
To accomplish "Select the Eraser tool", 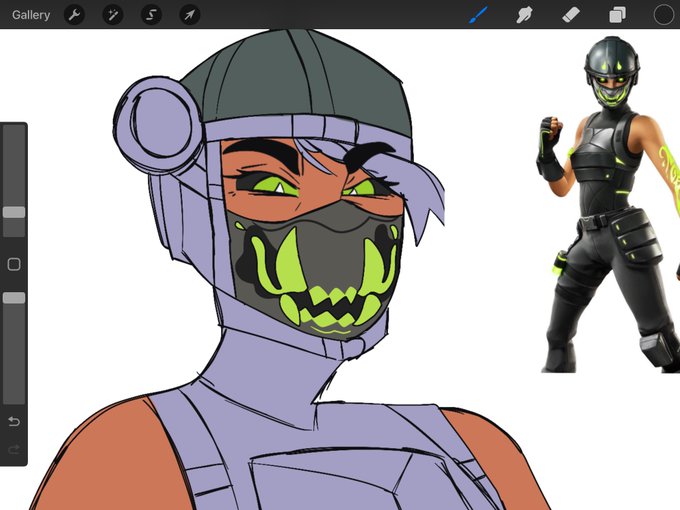I will click(571, 15).
